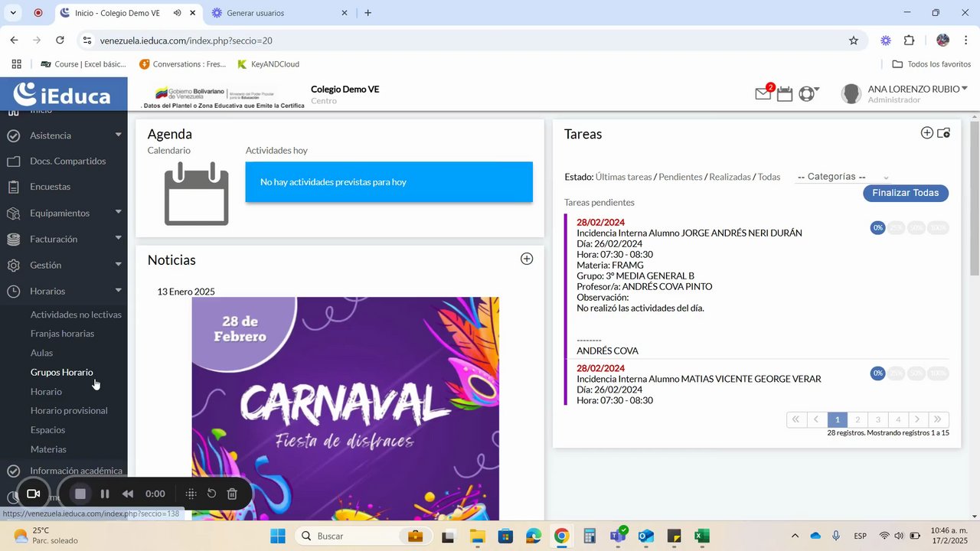Click the Gestión gear icon

pyautogui.click(x=13, y=265)
